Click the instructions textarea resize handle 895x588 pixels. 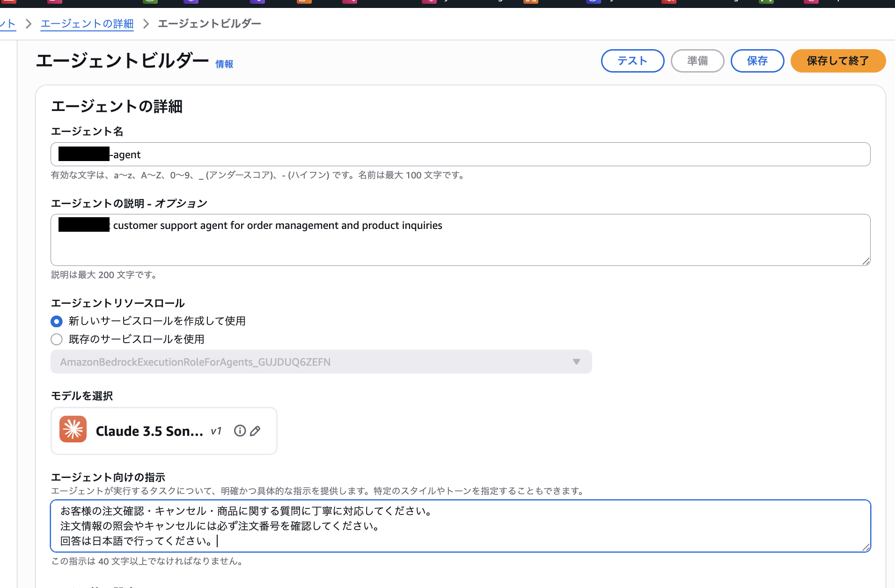click(866, 547)
